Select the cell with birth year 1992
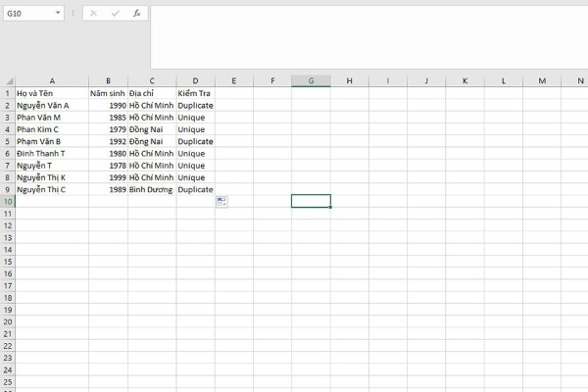588x392 pixels. (x=108, y=141)
